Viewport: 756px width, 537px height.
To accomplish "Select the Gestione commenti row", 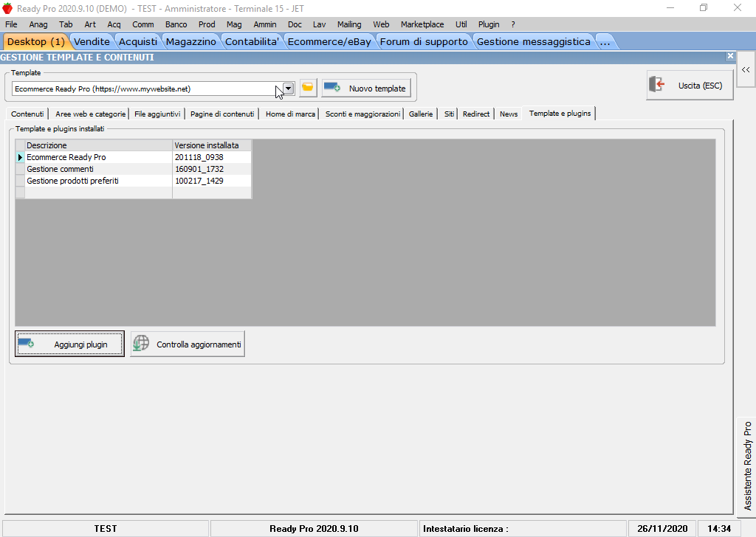I will (x=133, y=169).
